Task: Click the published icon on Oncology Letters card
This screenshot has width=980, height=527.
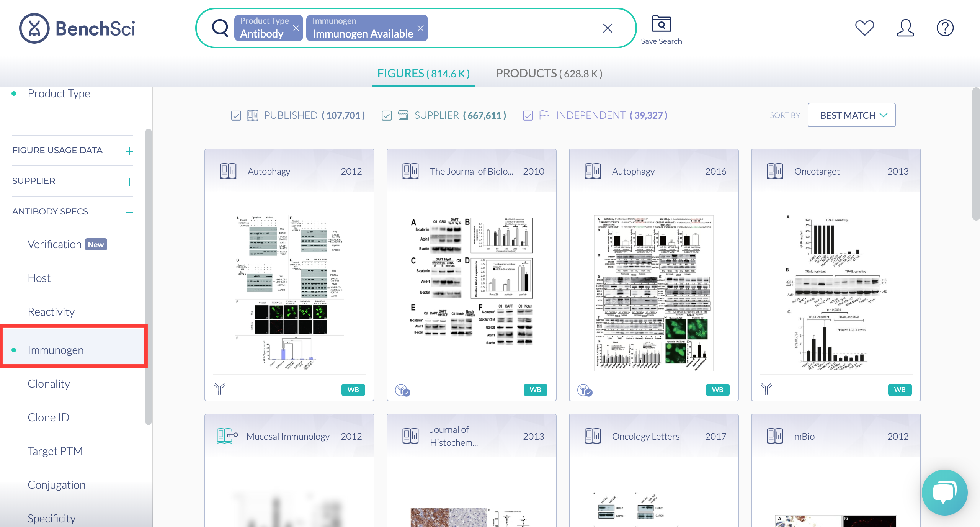Action: (593, 436)
